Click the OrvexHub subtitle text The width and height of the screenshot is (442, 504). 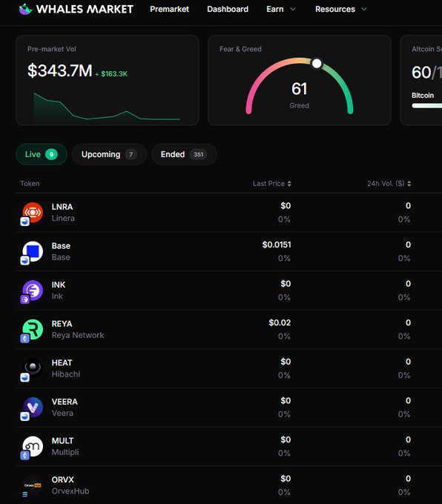[70, 491]
